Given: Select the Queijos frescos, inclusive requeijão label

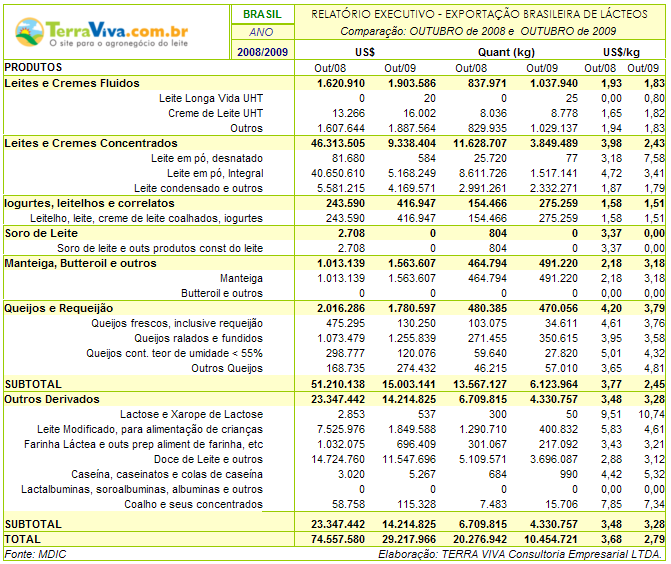Looking at the screenshot, I should click(x=177, y=323).
